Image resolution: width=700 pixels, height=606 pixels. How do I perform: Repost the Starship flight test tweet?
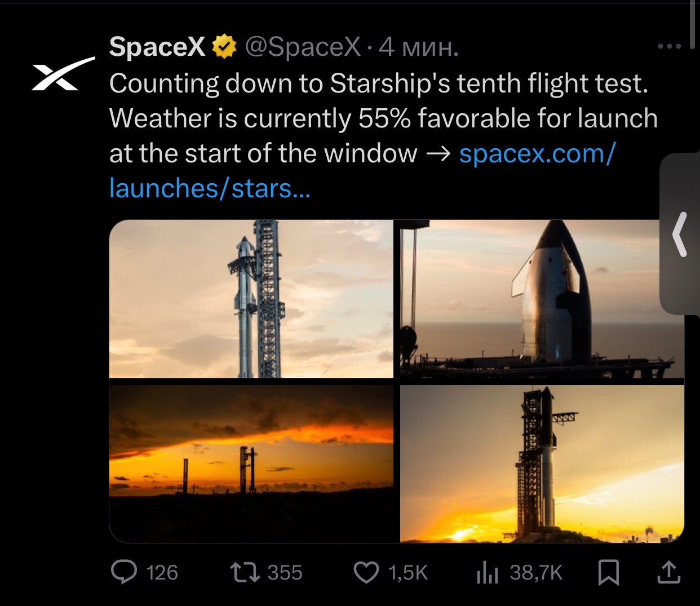pyautogui.click(x=245, y=572)
